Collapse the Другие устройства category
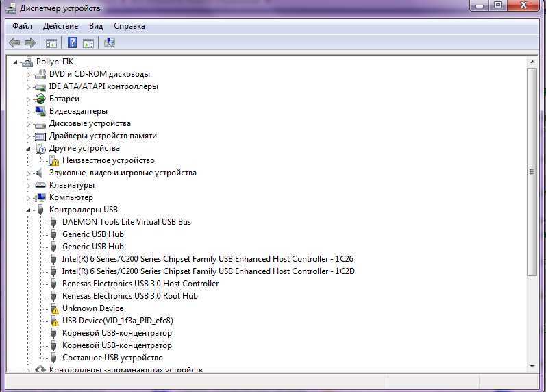 pyautogui.click(x=29, y=149)
